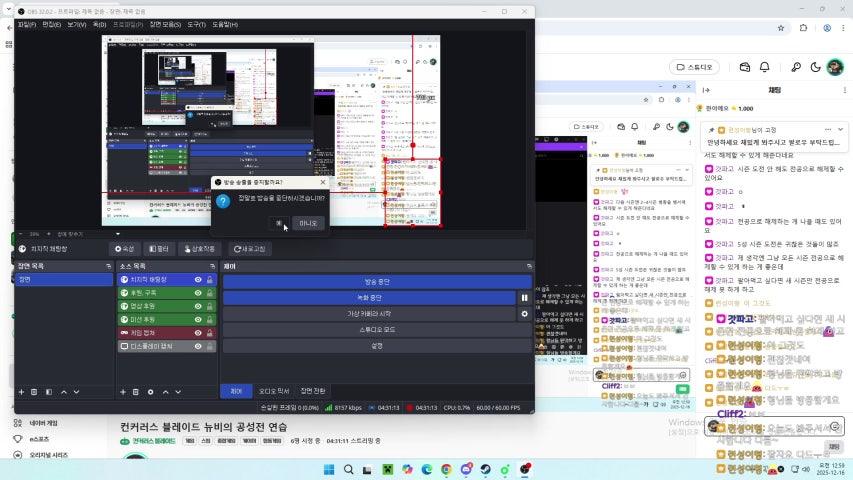Click the 방송 중단 stop streaming button
The width and height of the screenshot is (853, 480).
[377, 282]
